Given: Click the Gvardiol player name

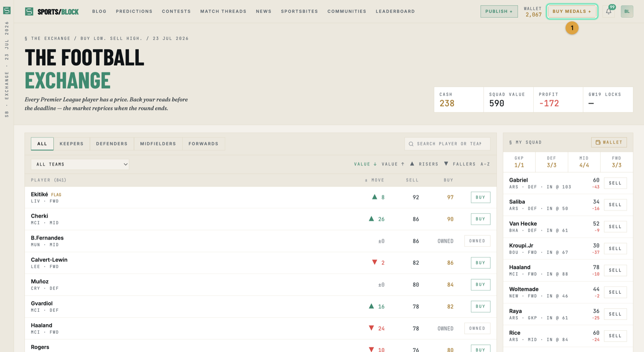Looking at the screenshot, I should [42, 303].
